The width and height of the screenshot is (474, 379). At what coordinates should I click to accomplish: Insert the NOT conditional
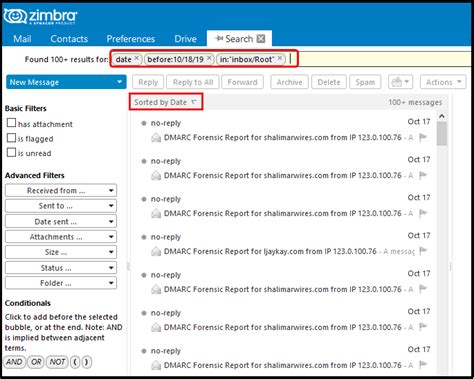tap(57, 362)
